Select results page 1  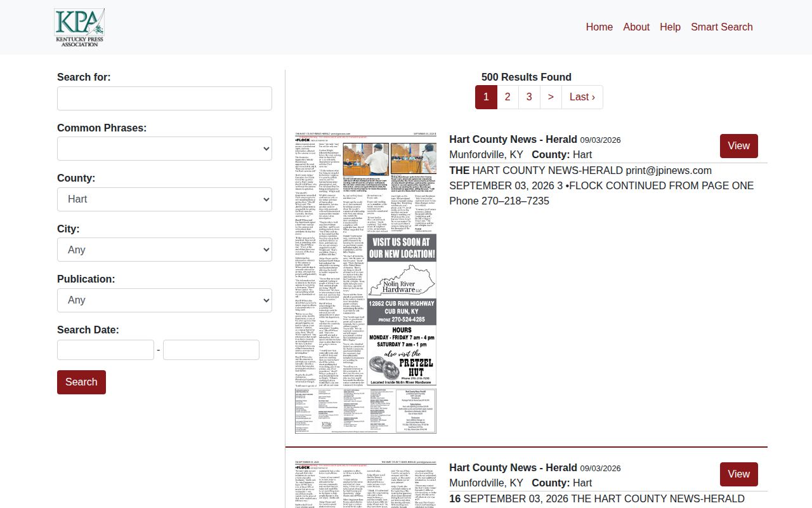click(486, 97)
